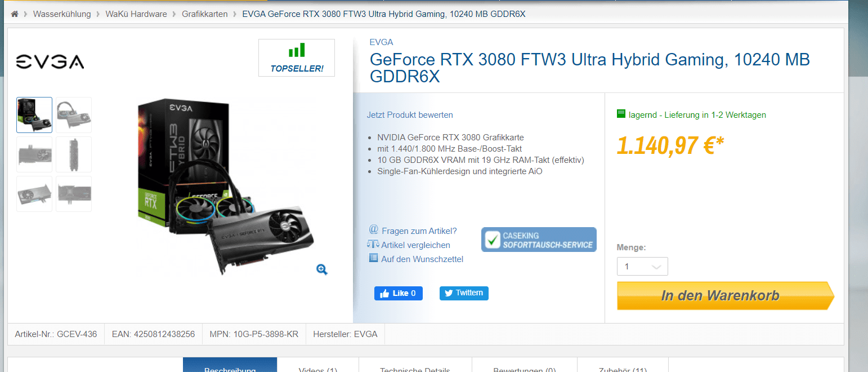Viewport: 868px width, 372px height.
Task: Click Artikel vergleichen
Action: 415,245
